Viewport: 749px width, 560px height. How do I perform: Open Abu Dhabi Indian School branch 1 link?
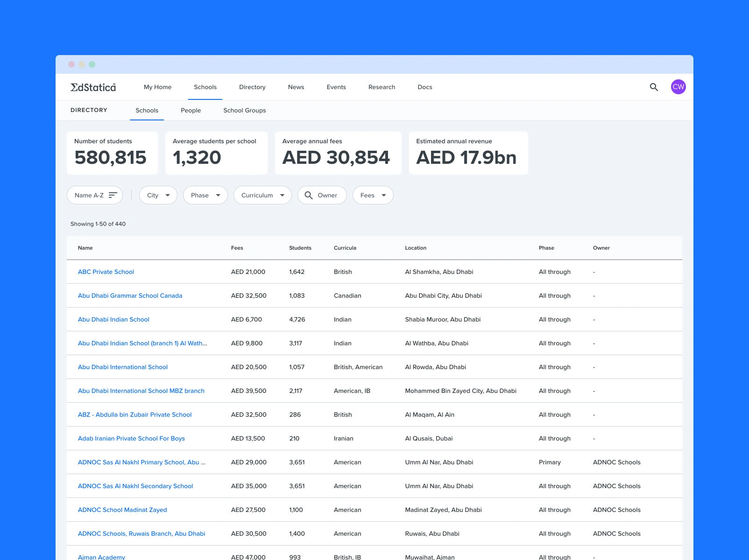point(142,343)
